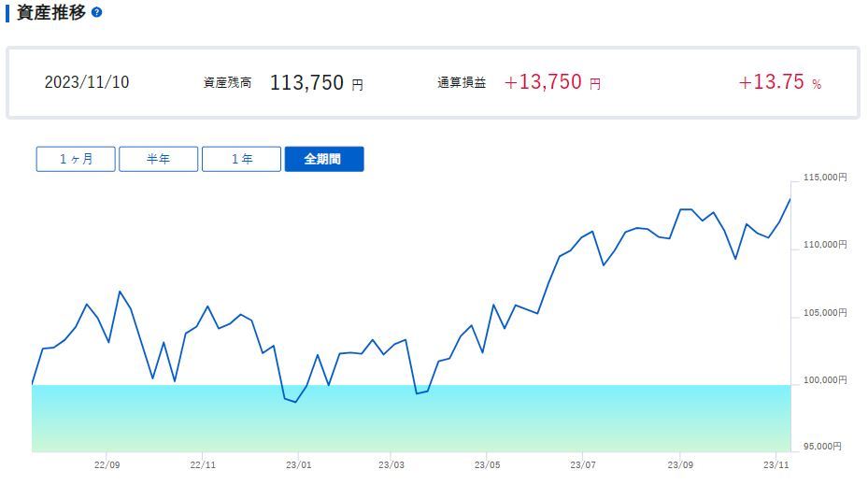This screenshot has width=868, height=484.
Task: Click the 資産推移 section heading
Action: click(x=51, y=13)
